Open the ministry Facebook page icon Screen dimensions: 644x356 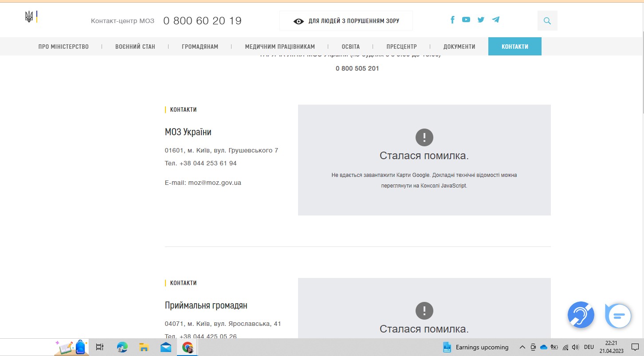(452, 20)
